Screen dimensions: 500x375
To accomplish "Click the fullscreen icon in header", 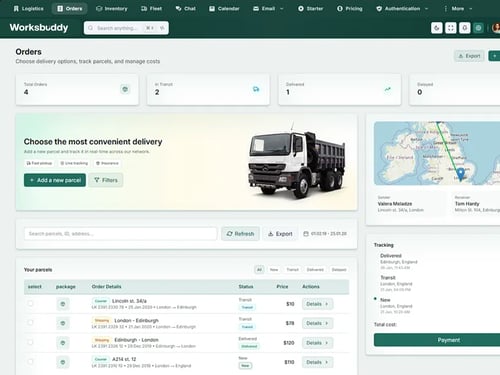I will 451,28.
